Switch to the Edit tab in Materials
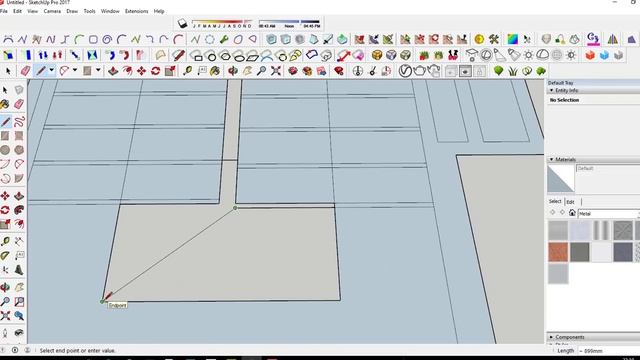The image size is (640, 360). [x=570, y=202]
